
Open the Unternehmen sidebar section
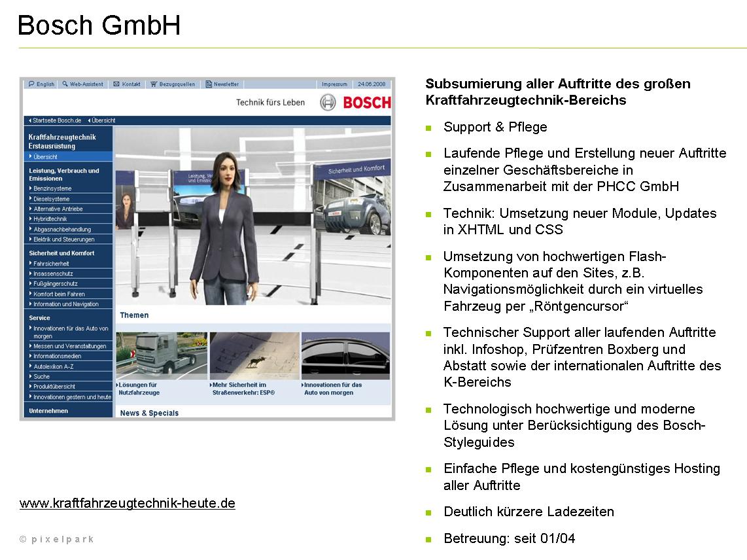click(x=48, y=411)
